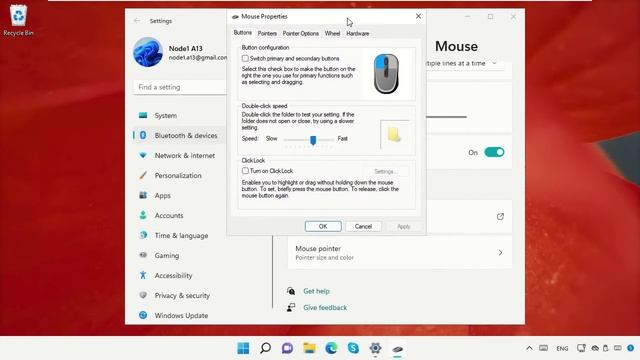Click the Settings gear on taskbar
Viewport: 640px width, 360px height.
pos(376,348)
